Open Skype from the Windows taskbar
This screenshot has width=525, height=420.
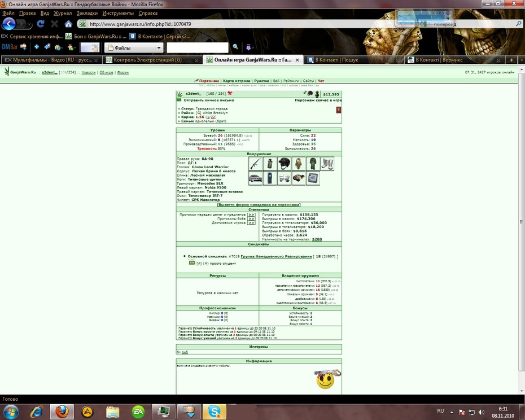click(215, 412)
